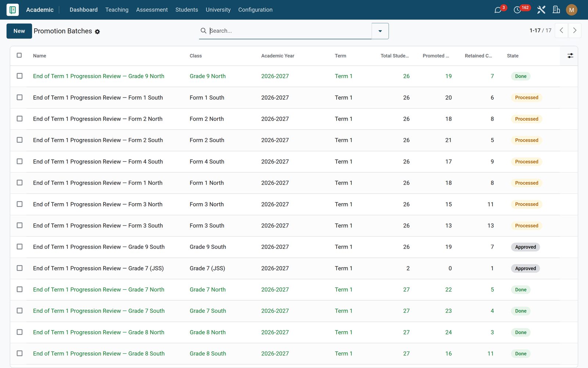This screenshot has height=368, width=588.
Task: Click the gear icon beside Promotion Batches
Action: (97, 32)
